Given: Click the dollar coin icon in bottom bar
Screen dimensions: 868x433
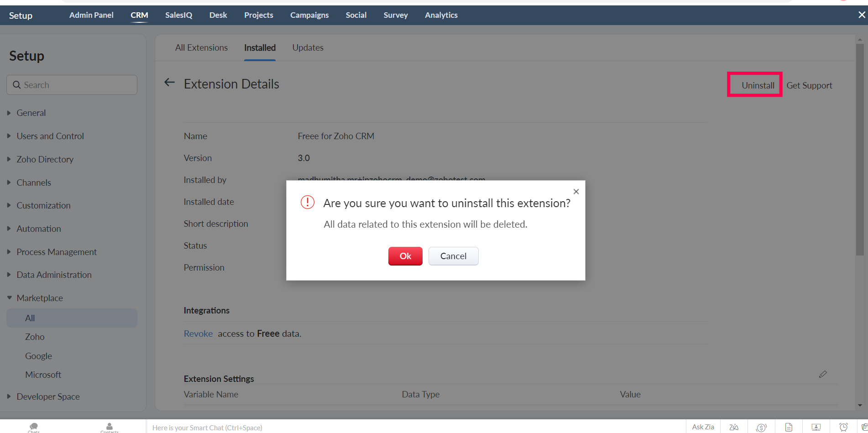Looking at the screenshot, I should (x=761, y=428).
